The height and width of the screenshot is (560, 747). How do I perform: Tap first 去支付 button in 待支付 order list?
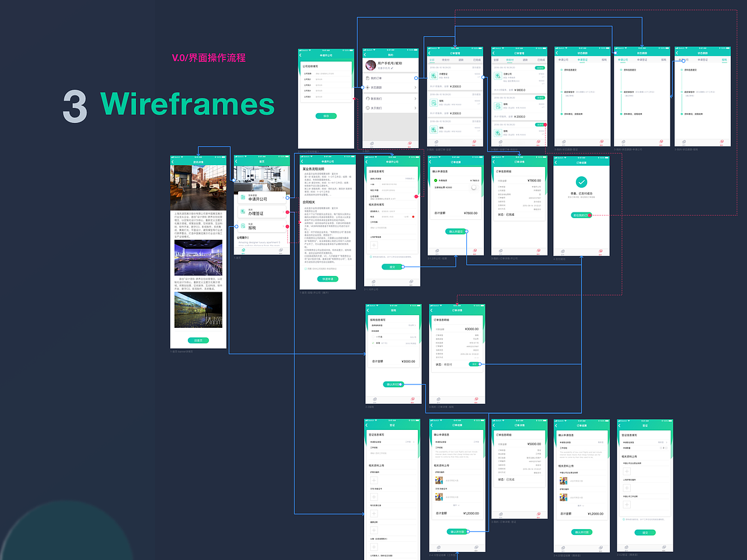click(x=540, y=68)
